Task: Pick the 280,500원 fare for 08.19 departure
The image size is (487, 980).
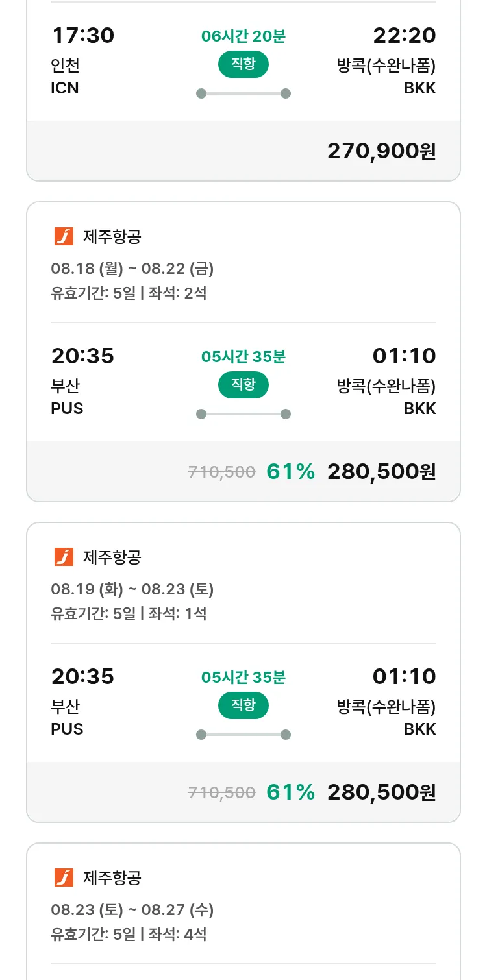Action: [x=381, y=792]
